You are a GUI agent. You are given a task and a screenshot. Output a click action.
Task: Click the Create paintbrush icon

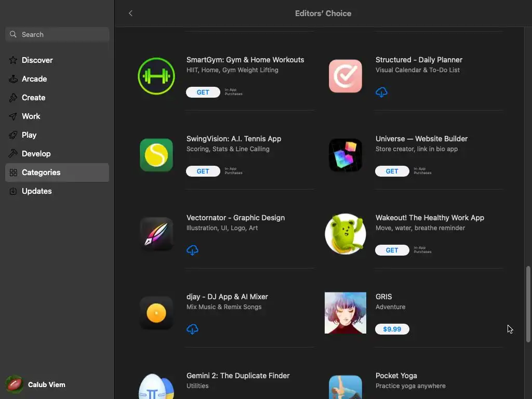click(x=13, y=97)
